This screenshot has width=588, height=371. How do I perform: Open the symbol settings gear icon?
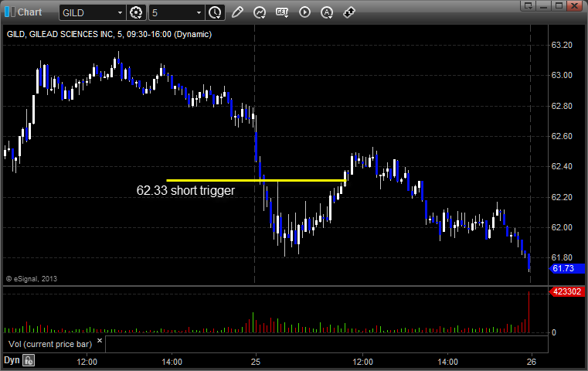tap(136, 13)
